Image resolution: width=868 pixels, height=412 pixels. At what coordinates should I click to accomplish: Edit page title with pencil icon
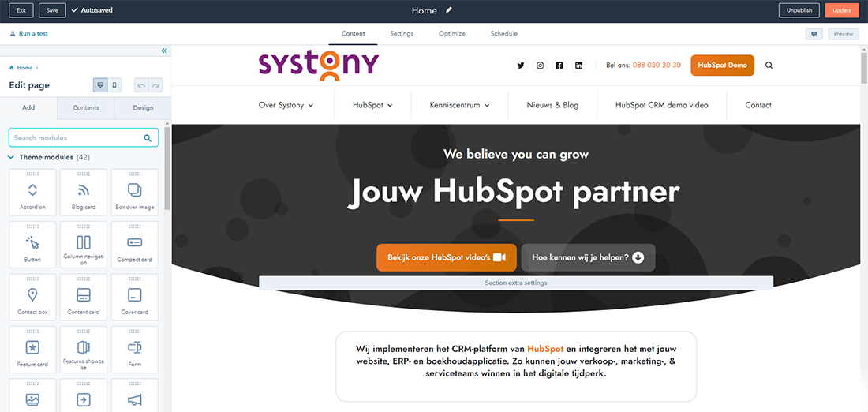[449, 10]
